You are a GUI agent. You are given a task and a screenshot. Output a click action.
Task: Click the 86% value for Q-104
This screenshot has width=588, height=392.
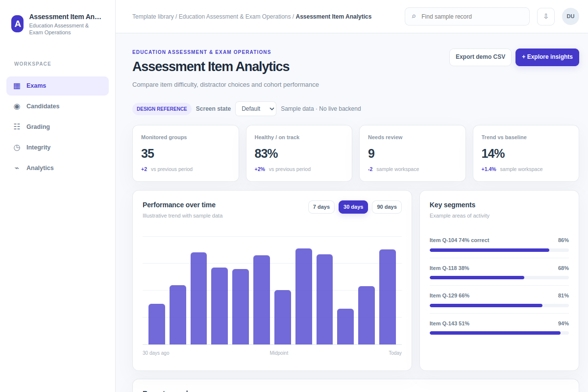pyautogui.click(x=563, y=240)
